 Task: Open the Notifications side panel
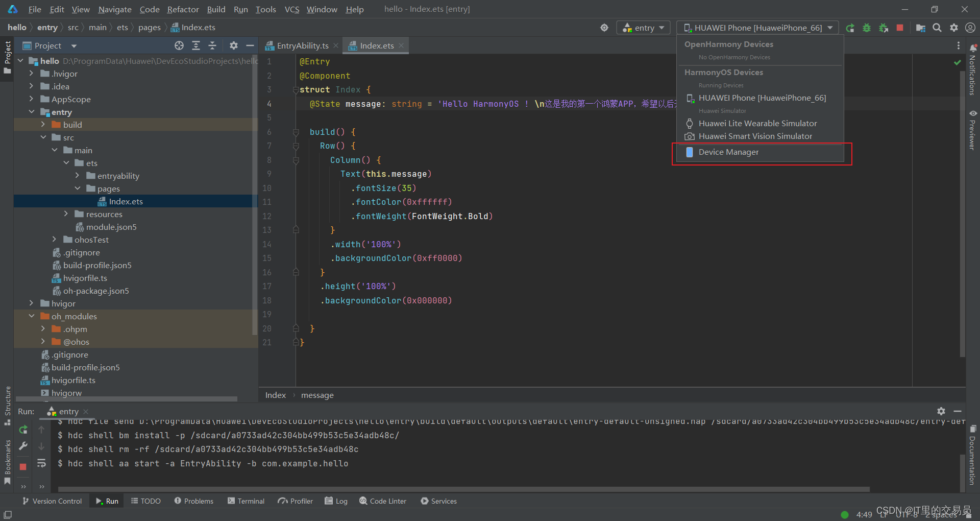972,70
